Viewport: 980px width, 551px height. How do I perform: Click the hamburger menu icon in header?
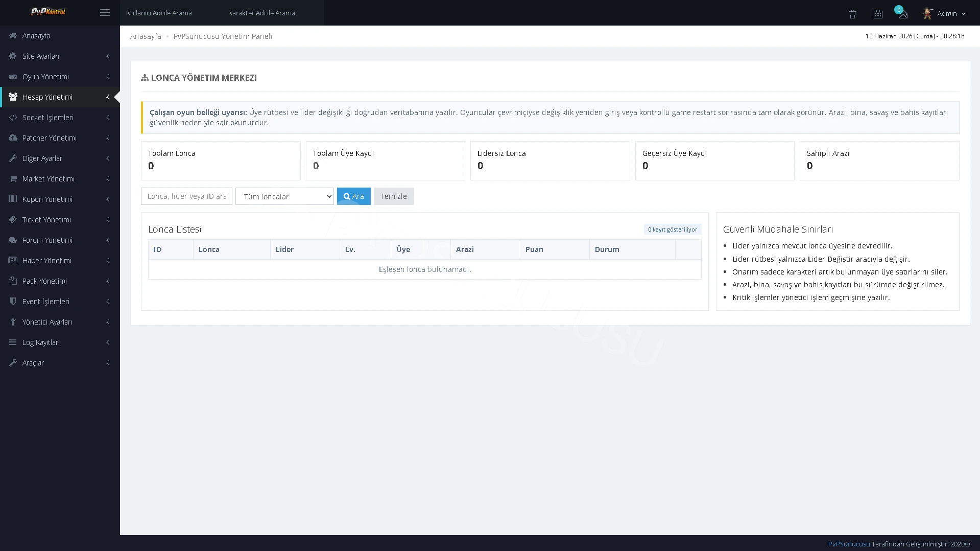pos(105,13)
